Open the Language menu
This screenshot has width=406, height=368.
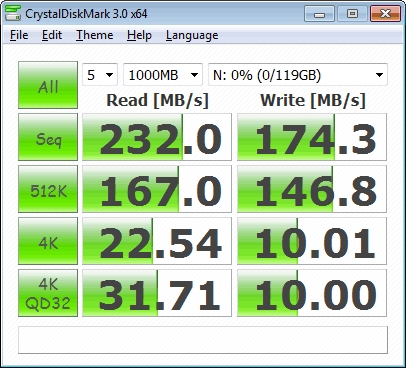(192, 35)
